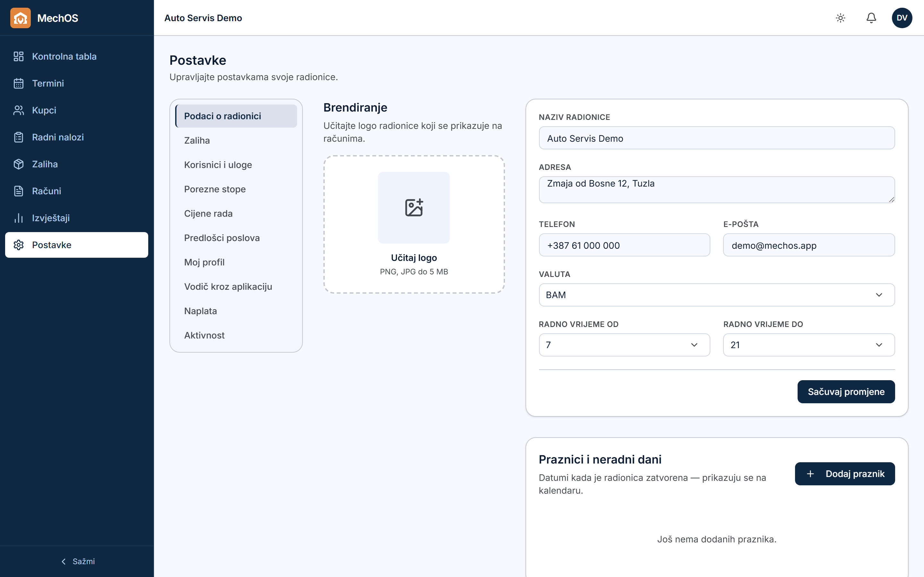
Task: Open the Radno vrijeme do dropdown
Action: 809,345
